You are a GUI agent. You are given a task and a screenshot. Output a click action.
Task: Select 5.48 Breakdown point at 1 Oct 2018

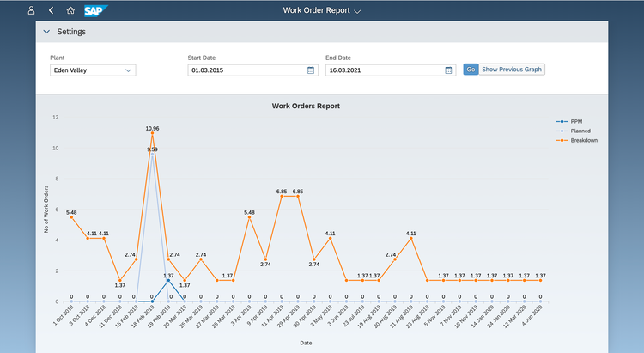[71, 217]
